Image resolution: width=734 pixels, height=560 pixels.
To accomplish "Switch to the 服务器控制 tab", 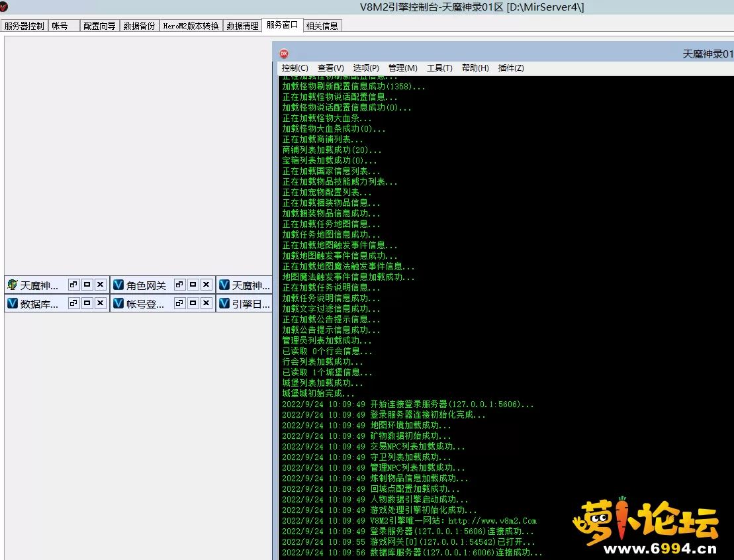I will [24, 26].
